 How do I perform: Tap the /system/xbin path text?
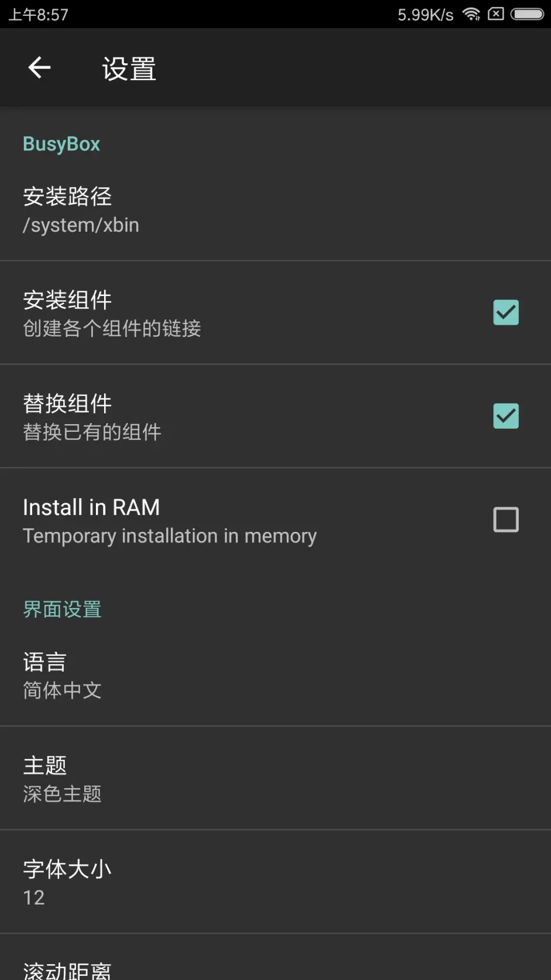[x=81, y=225]
